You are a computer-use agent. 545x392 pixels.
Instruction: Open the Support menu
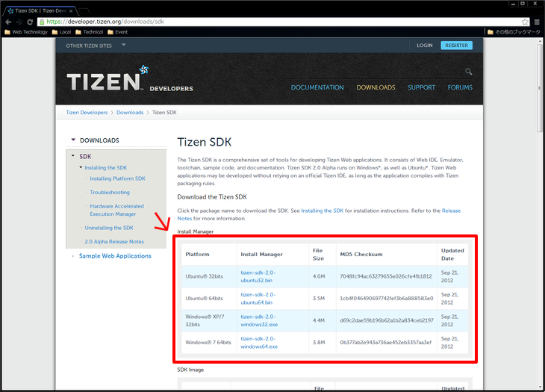[421, 87]
